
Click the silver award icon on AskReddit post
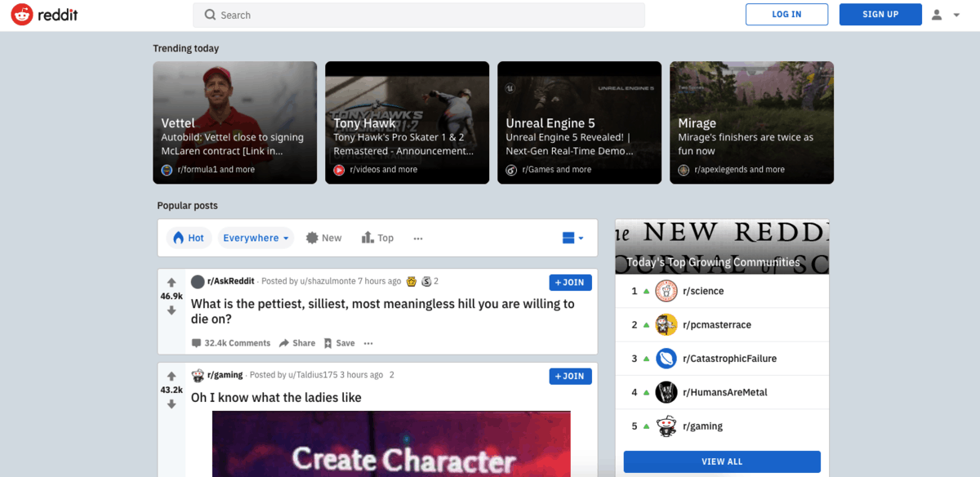point(426,282)
